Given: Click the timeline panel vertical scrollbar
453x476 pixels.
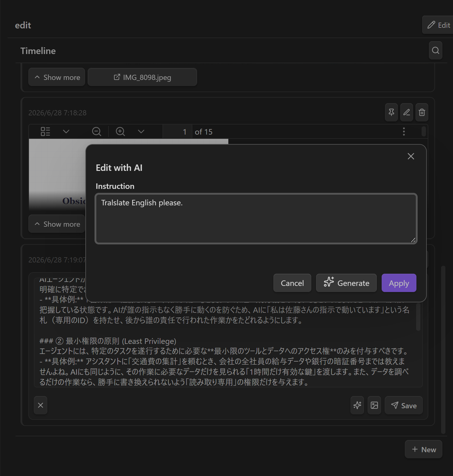Looking at the screenshot, I should pyautogui.click(x=443, y=349).
